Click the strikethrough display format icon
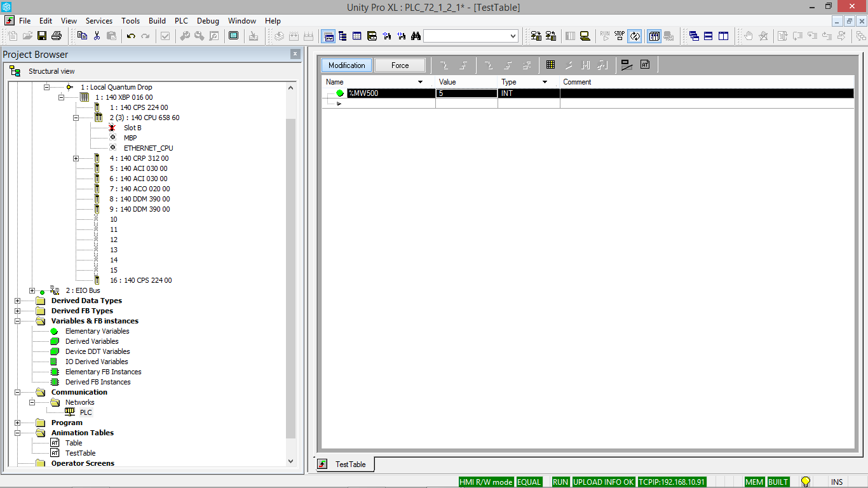The image size is (868, 488). 627,65
